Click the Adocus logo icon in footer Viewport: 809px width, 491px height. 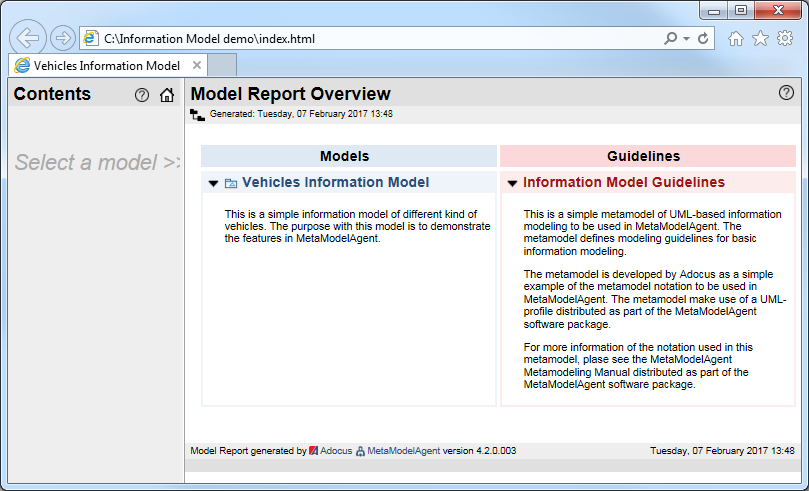click(x=314, y=451)
